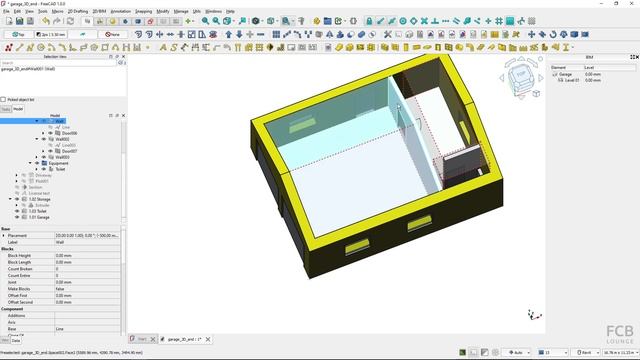This screenshot has width=640, height=360.
Task: Open the Snapping menu
Action: (143, 11)
